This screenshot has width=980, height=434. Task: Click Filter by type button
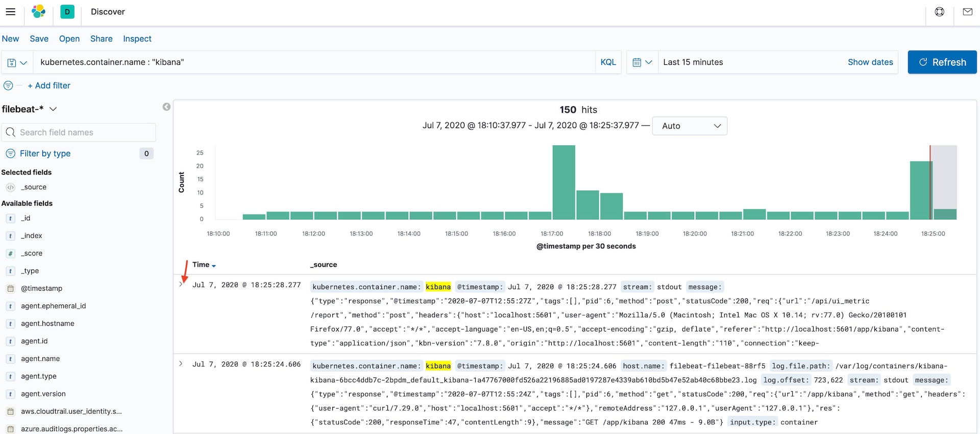45,154
